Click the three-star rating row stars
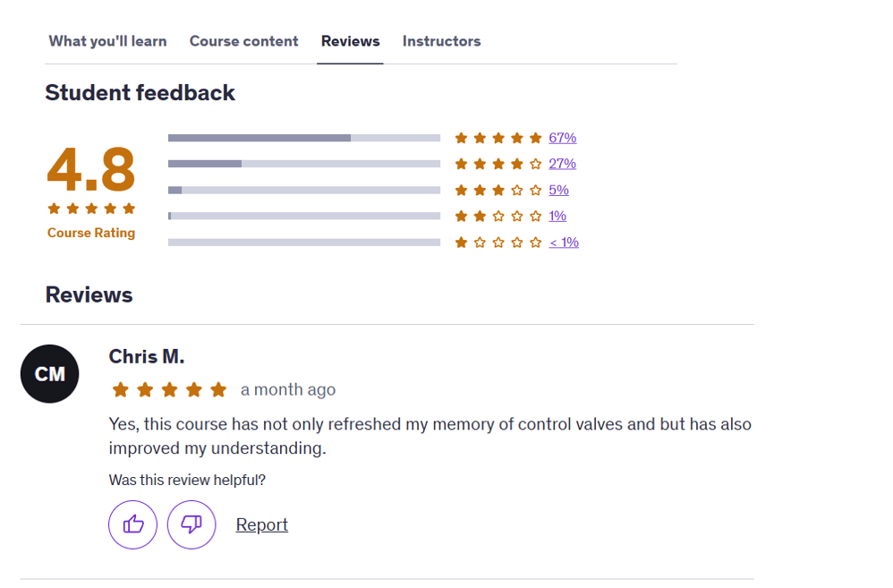This screenshot has width=893, height=588. [498, 191]
